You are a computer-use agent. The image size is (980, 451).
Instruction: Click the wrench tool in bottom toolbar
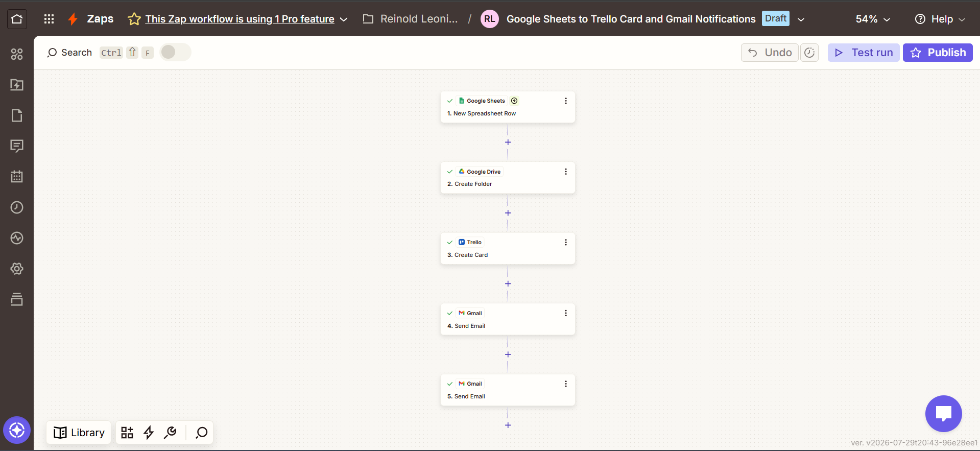(170, 433)
